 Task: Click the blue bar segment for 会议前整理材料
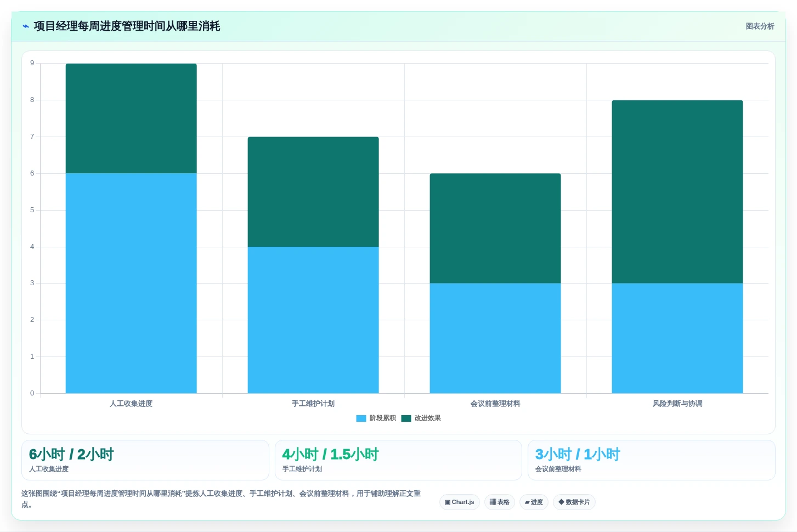point(495,338)
